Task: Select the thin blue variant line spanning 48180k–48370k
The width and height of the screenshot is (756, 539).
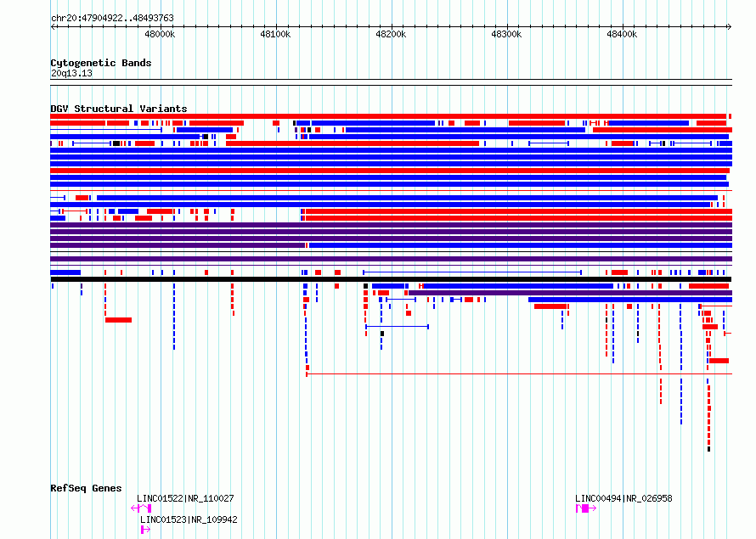Action: pyautogui.click(x=472, y=272)
